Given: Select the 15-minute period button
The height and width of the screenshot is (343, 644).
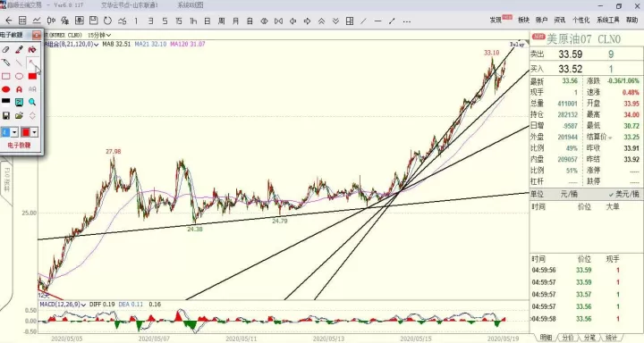Looking at the screenshot, I should point(179,21).
